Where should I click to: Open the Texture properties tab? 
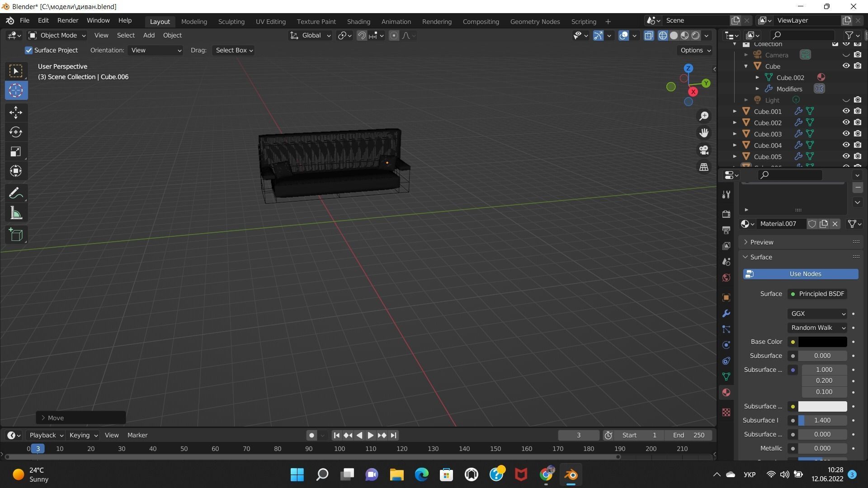point(726,412)
